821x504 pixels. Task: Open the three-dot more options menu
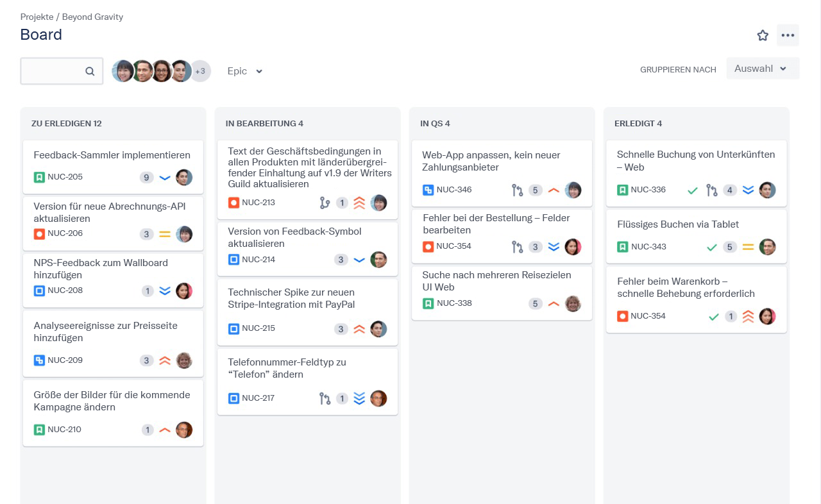point(788,35)
